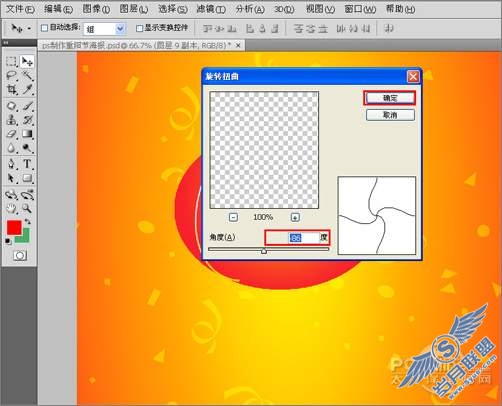The height and width of the screenshot is (406, 502).
Task: Select the Rectangular Marquee tool
Action: 11,61
